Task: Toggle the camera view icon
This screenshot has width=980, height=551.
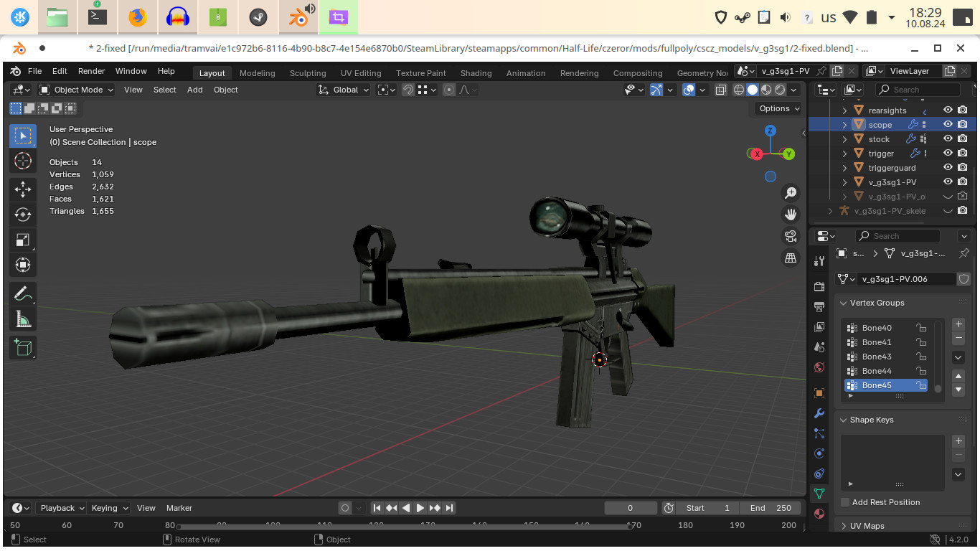Action: point(791,236)
